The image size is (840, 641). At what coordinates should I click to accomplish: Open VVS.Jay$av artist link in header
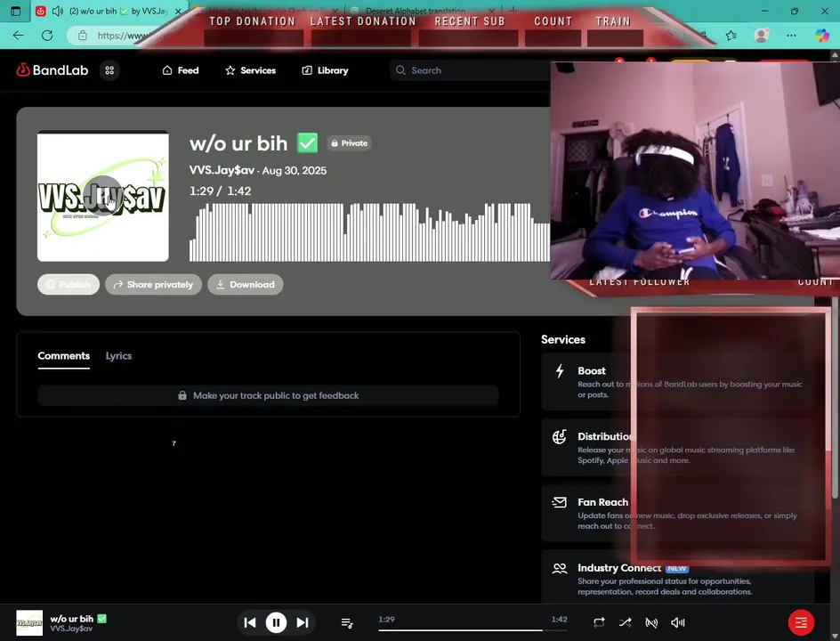pyautogui.click(x=222, y=170)
